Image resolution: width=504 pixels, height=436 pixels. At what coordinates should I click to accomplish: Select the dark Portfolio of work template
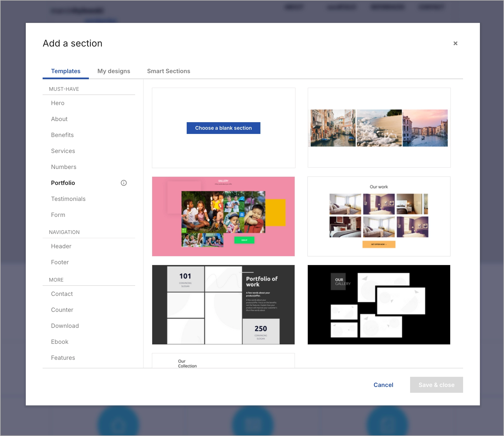tap(223, 305)
